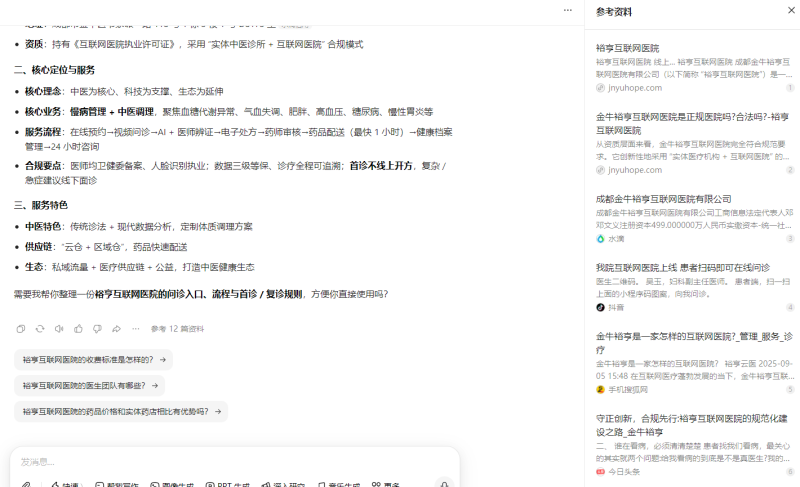The height and width of the screenshot is (487, 800).
Task: Regenerate the response with the refresh icon
Action: click(x=40, y=329)
